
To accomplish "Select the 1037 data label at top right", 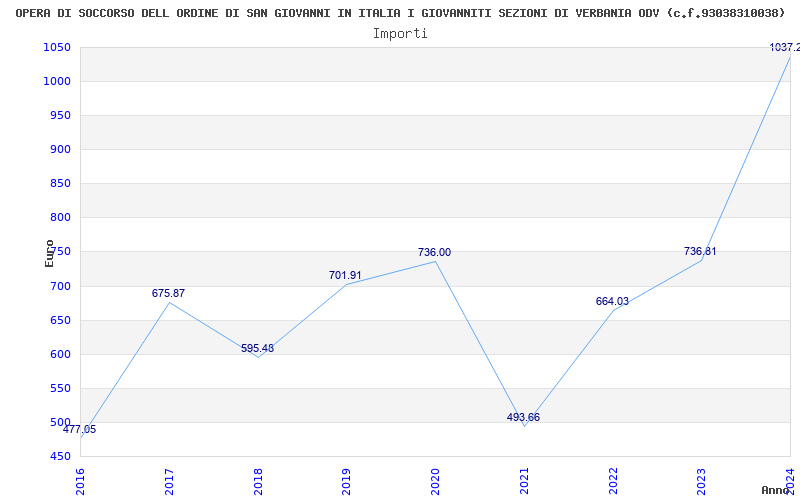I will (785, 47).
